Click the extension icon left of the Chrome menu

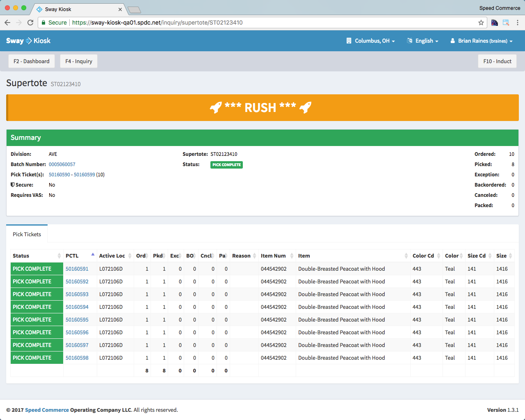click(506, 23)
